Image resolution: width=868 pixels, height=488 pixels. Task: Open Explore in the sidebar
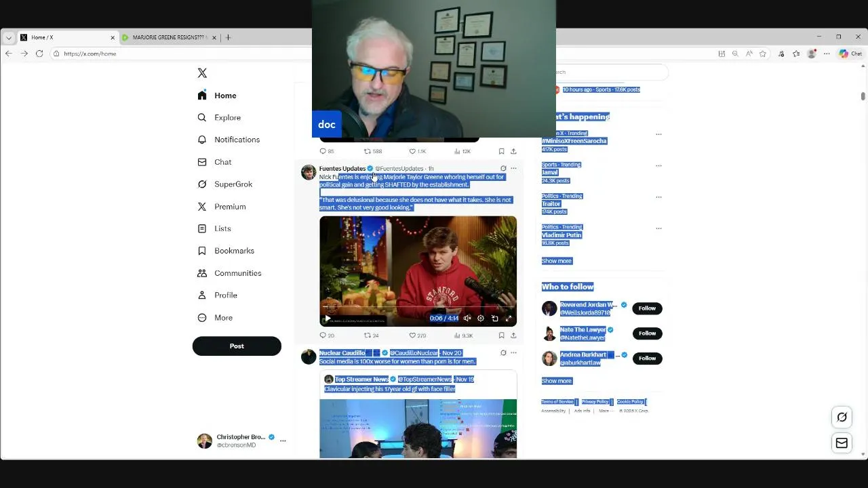click(219, 117)
